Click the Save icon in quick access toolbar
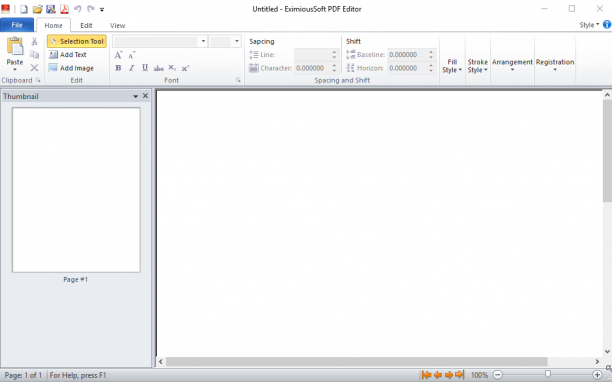Image resolution: width=612 pixels, height=382 pixels. click(51, 9)
